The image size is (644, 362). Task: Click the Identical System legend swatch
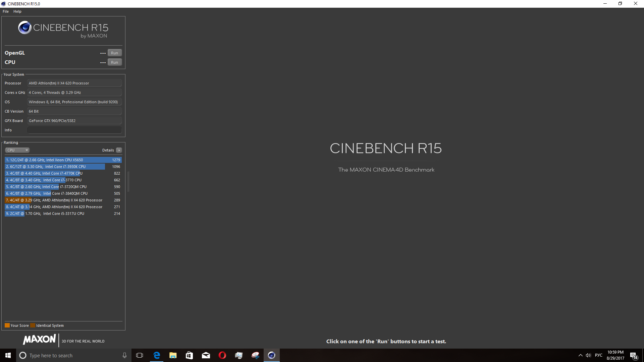(33, 325)
